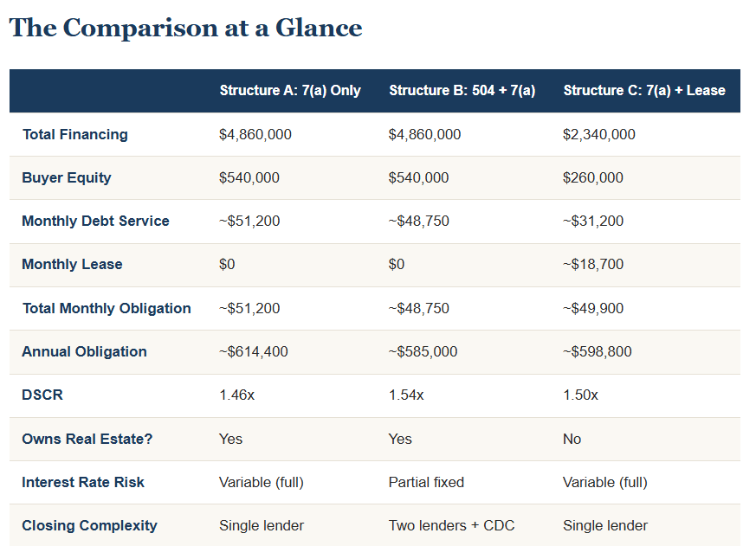Screen dimensions: 756x546
Task: Select the ~$614,400 annual obligation value
Action: point(254,351)
